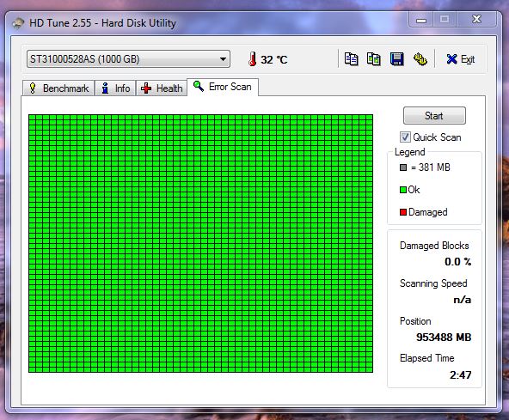Open the drive selection combo box
Screen dimensions: 509x420
click(x=128, y=59)
